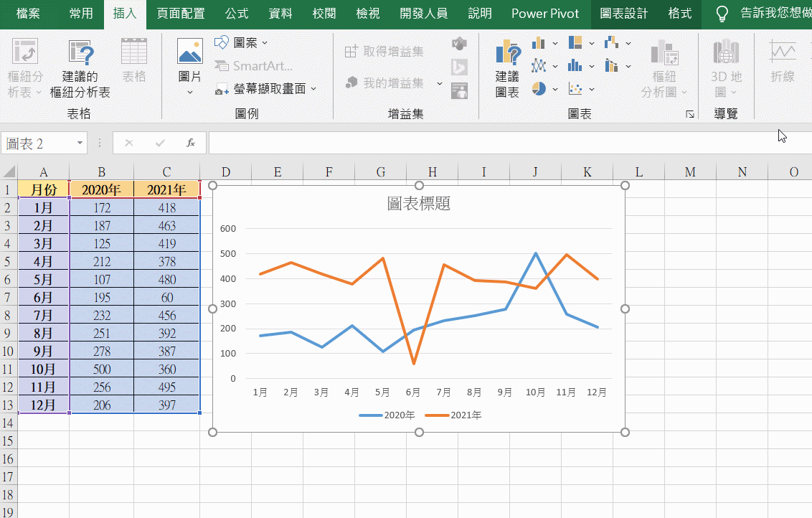
Task: Click the formula bar Enter checkmark
Action: coord(160,143)
